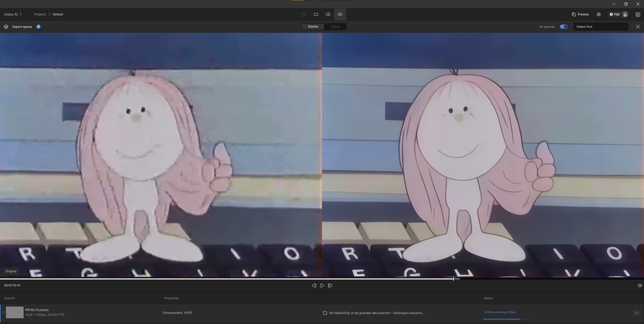Click the timeline playhead marker
This screenshot has width=644, height=324.
453,279
